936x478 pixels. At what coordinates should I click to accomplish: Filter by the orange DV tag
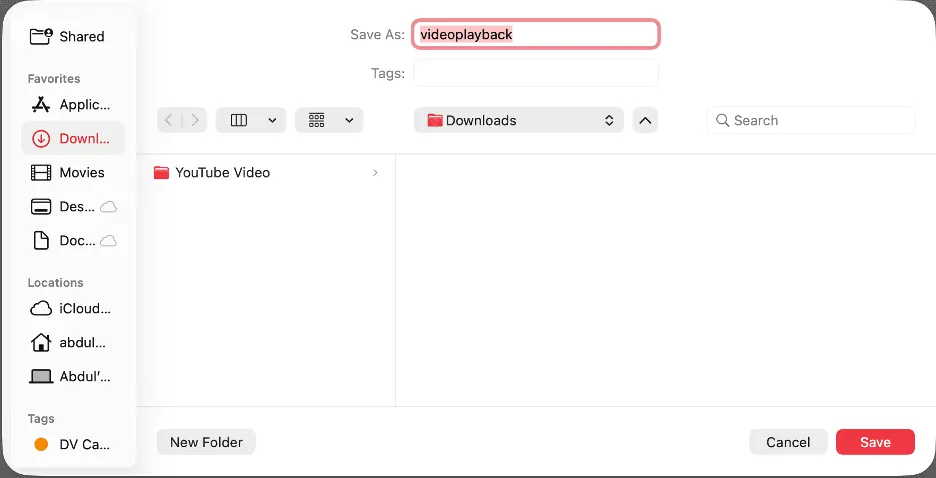(x=72, y=445)
